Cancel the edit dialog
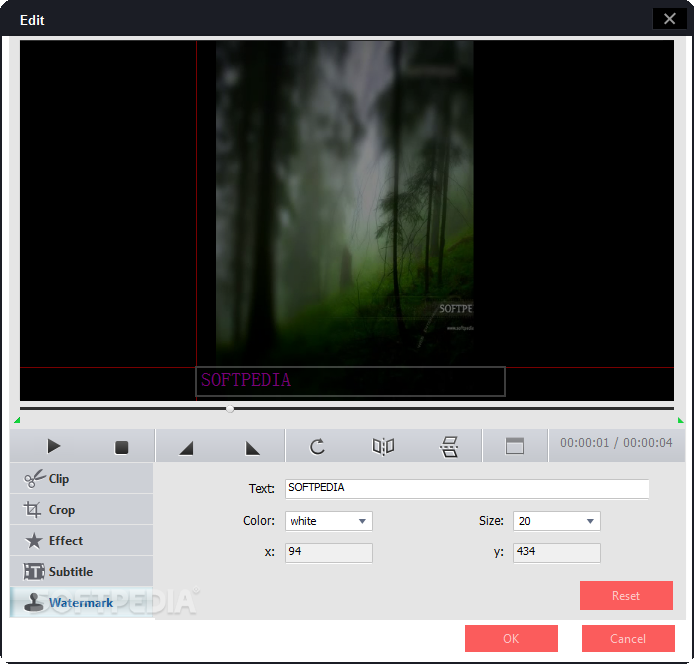Image resolution: width=694 pixels, height=664 pixels. 628,638
